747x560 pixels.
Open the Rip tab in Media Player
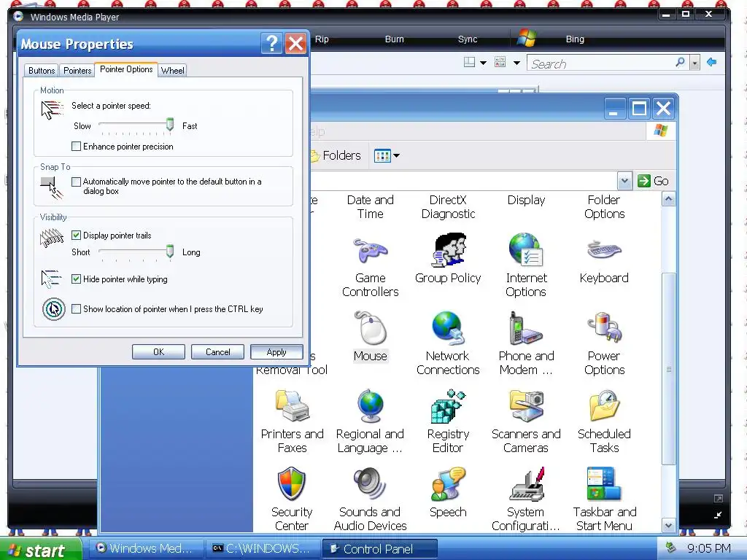(322, 39)
